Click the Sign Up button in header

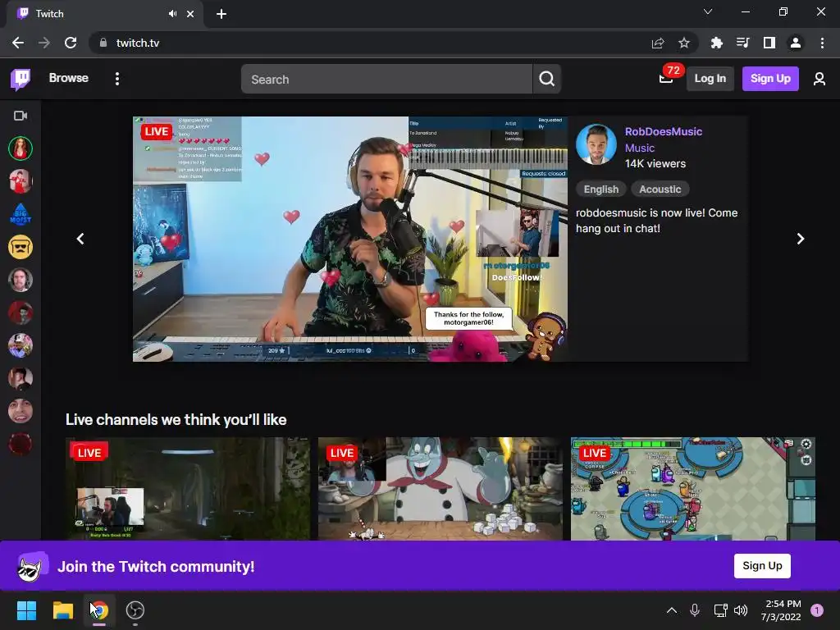[x=770, y=79]
